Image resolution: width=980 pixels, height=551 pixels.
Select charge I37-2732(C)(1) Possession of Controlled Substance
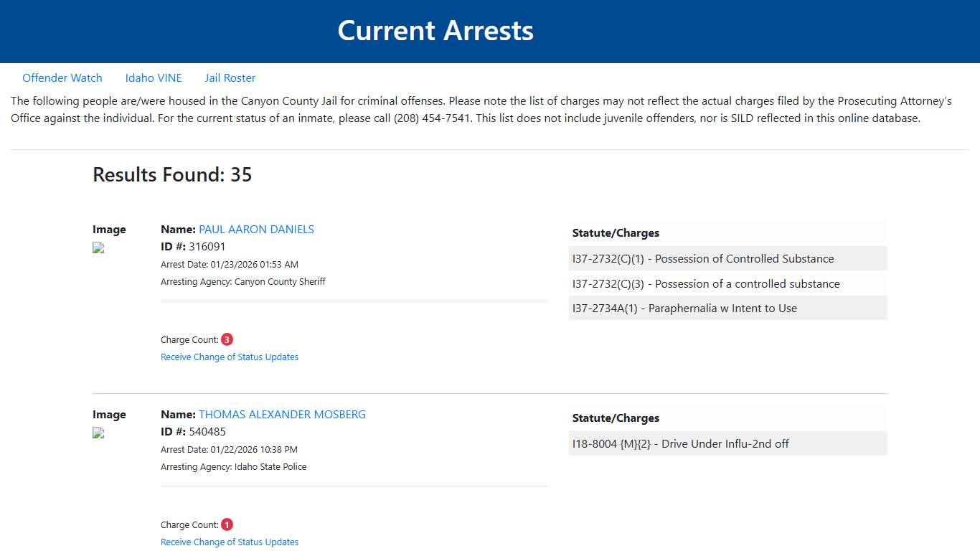point(703,258)
